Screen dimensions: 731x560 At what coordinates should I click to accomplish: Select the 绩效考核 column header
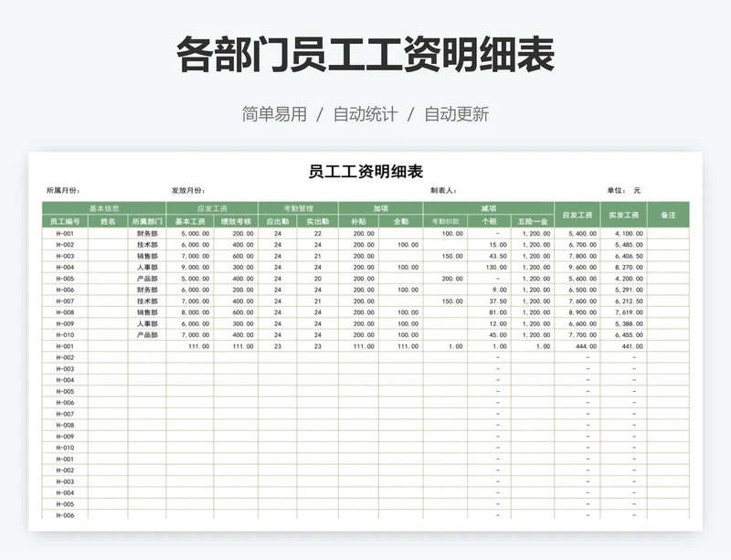pyautogui.click(x=236, y=221)
